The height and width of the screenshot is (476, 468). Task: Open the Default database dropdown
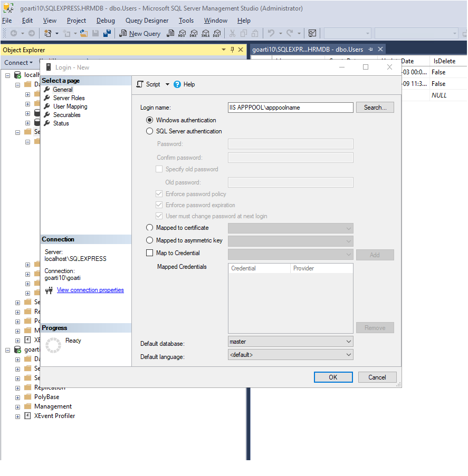click(x=291, y=342)
